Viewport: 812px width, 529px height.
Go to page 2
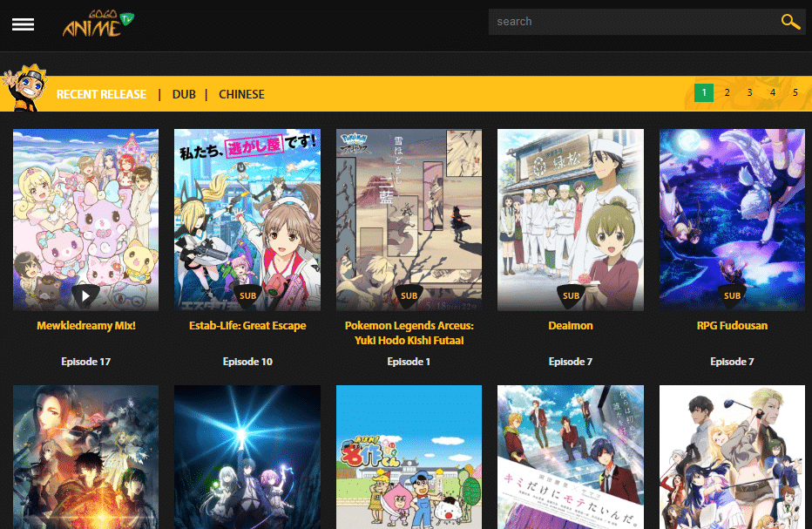(x=727, y=92)
